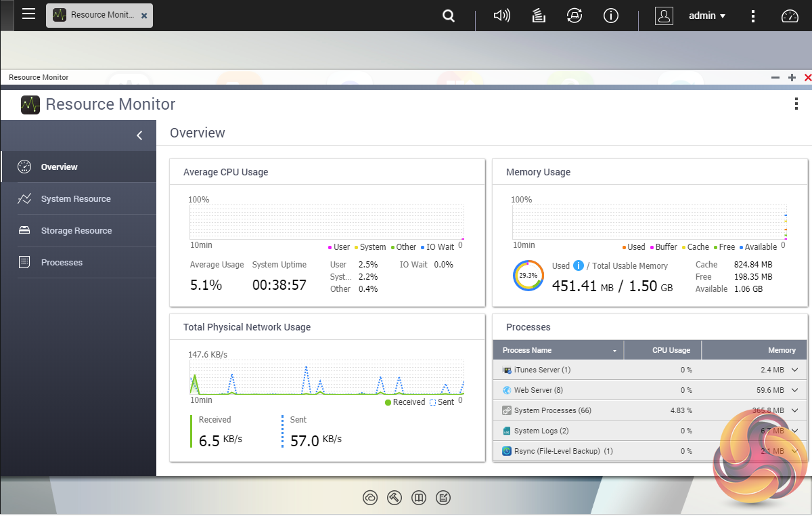
Task: Collapse the left sidebar with the chevron
Action: point(139,135)
